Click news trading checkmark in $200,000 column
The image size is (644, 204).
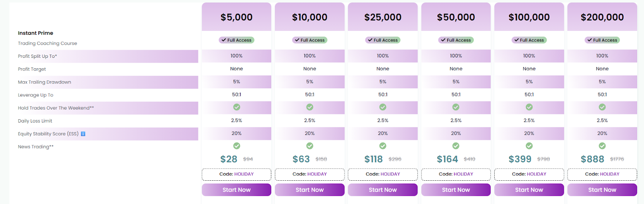point(602,146)
